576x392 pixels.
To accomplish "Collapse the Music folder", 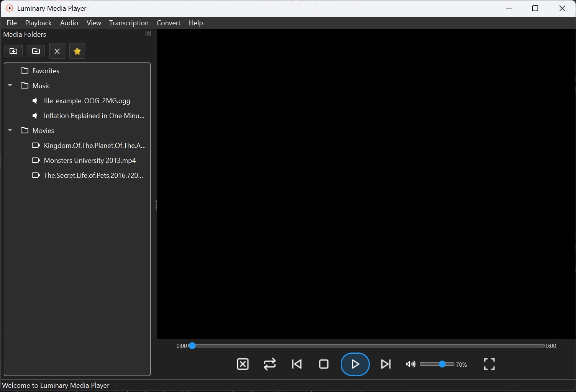I will pos(10,85).
